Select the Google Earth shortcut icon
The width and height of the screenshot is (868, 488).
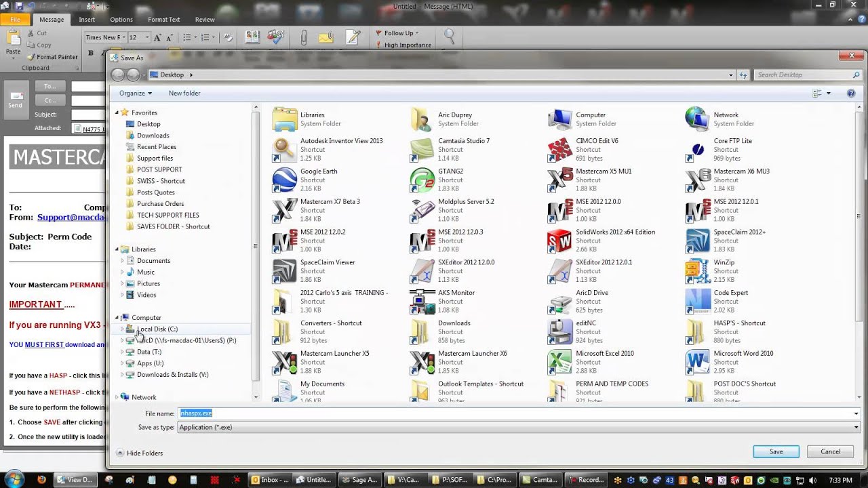(285, 180)
